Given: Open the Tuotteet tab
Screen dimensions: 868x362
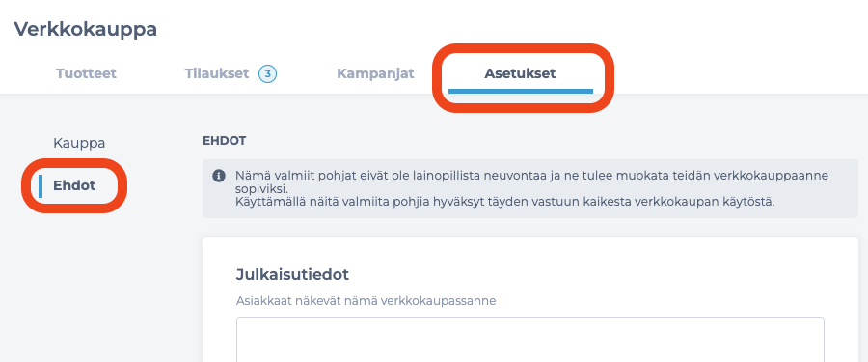Looking at the screenshot, I should point(86,73).
